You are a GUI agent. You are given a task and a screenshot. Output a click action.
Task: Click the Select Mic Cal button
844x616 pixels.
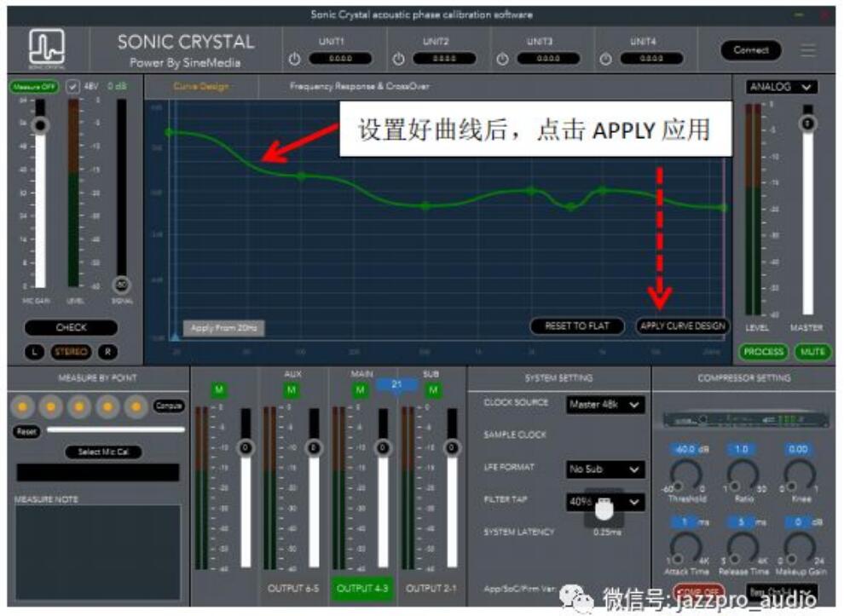coord(103,452)
